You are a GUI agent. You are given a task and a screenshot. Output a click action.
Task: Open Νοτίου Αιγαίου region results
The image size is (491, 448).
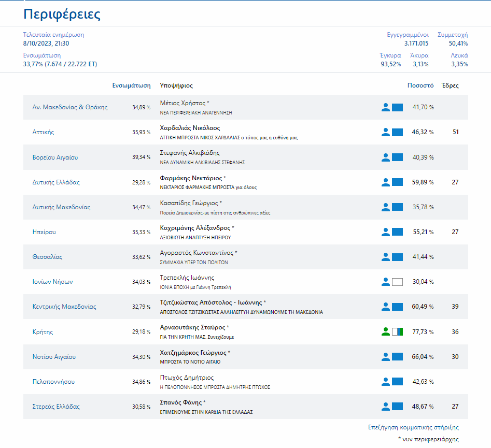54,357
